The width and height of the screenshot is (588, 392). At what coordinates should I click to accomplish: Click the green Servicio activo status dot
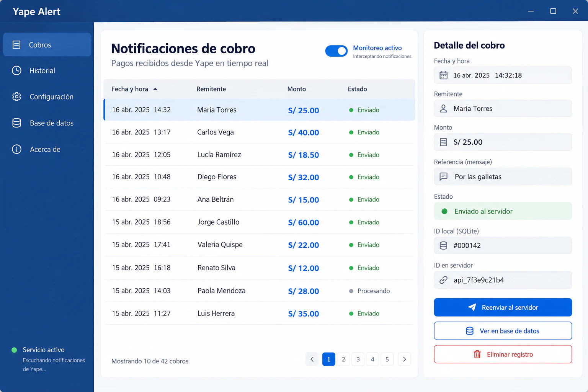[x=14, y=350]
